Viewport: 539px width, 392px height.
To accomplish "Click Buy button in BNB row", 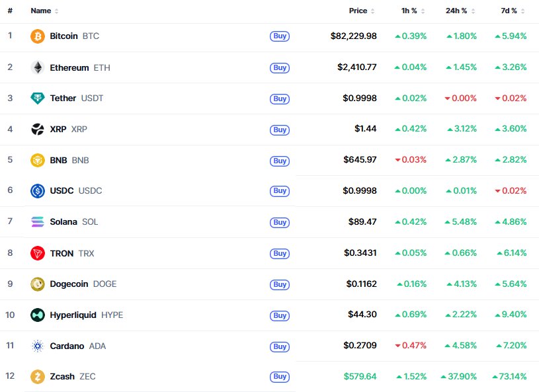I will (280, 161).
